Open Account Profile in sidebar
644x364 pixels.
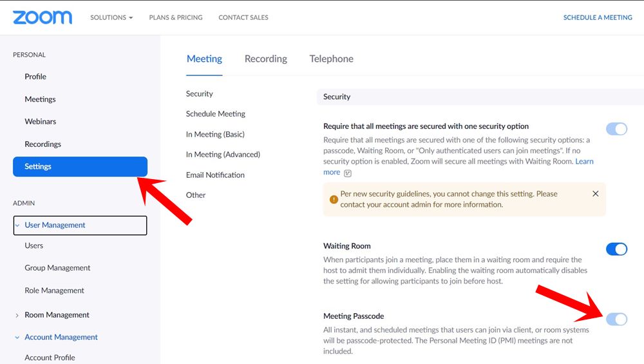coord(50,358)
